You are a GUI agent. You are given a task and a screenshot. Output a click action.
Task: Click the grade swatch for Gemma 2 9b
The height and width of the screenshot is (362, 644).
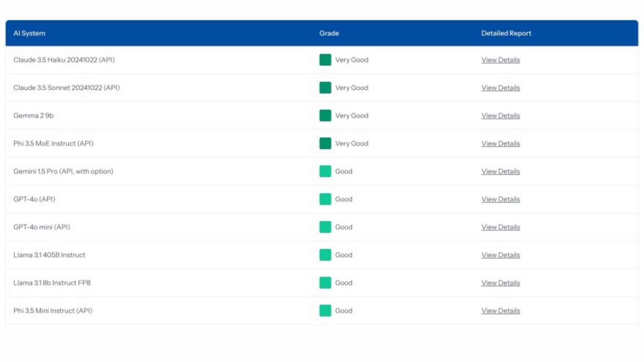tap(325, 115)
